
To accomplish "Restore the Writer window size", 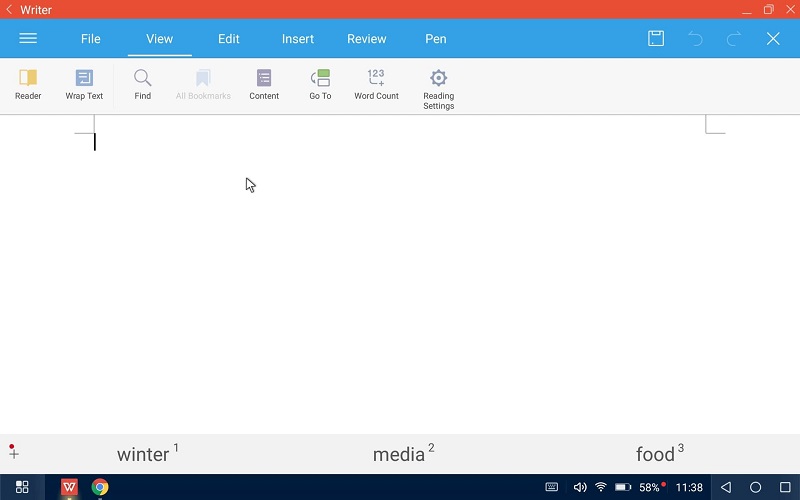I will (x=768, y=9).
